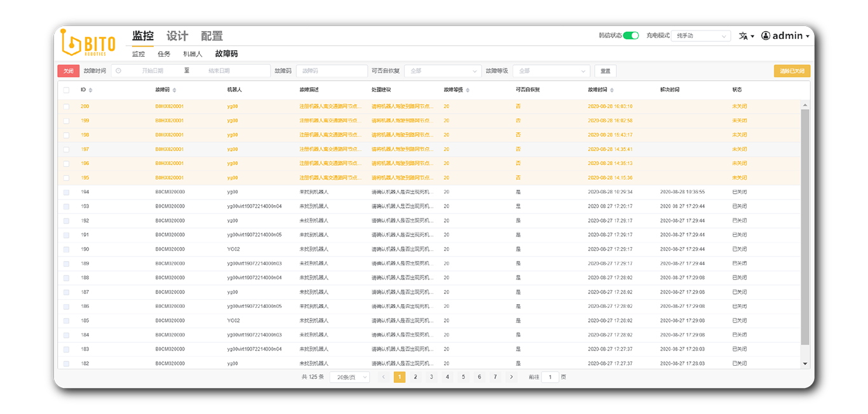Click robot yg00virt19072214000n04 in row 193
This screenshot has width=868, height=414.
(x=254, y=206)
